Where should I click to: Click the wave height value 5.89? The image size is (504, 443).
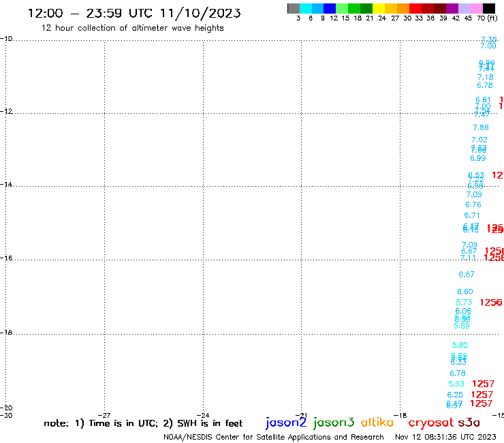(462, 326)
